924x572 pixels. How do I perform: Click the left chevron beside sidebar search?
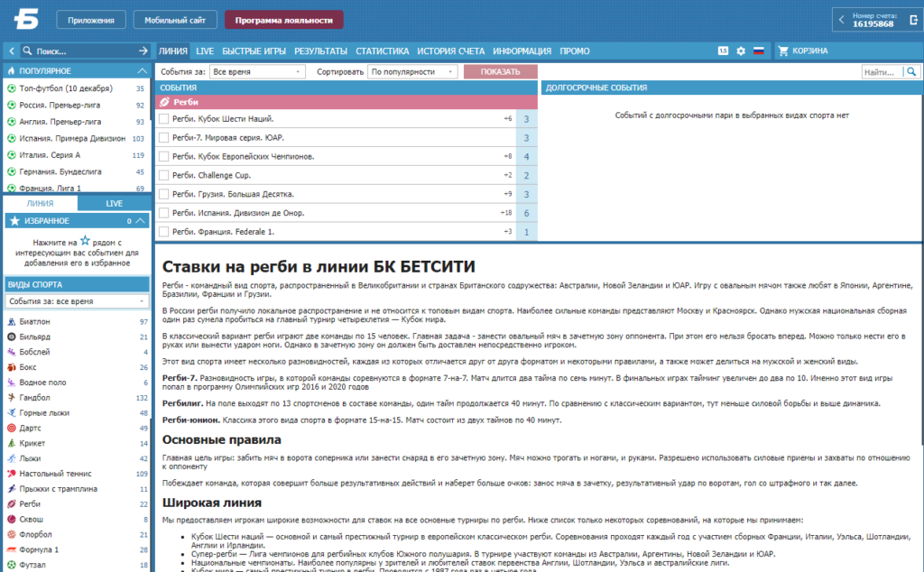[11, 51]
